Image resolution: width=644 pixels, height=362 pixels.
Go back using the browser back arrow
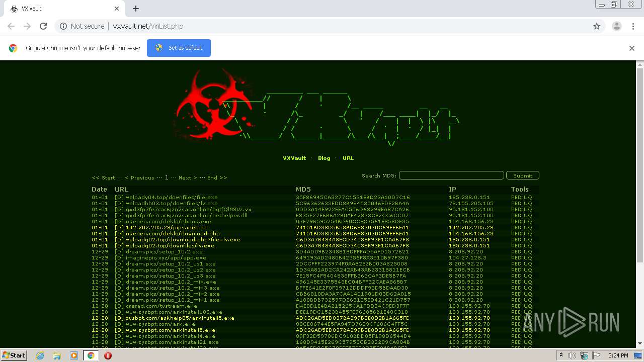[x=11, y=26]
